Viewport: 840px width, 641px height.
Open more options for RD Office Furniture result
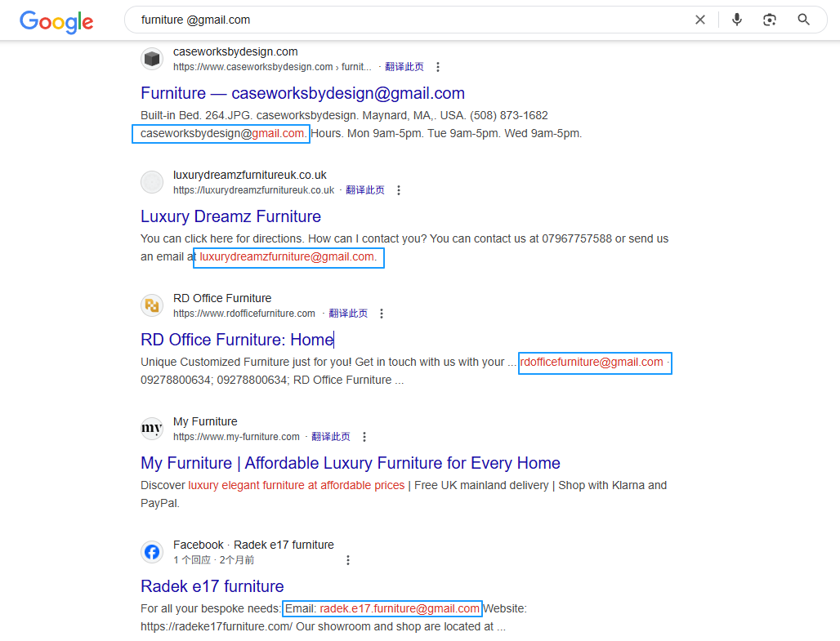pos(382,314)
